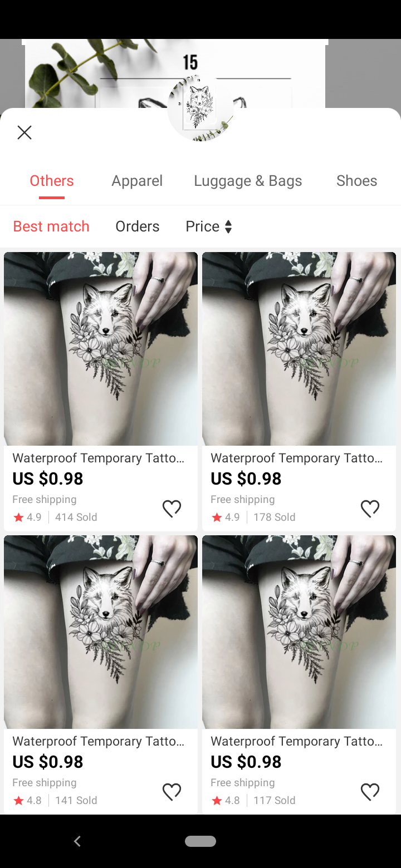Open the Luggage & Bags tab
The height and width of the screenshot is (868, 401).
tap(248, 181)
